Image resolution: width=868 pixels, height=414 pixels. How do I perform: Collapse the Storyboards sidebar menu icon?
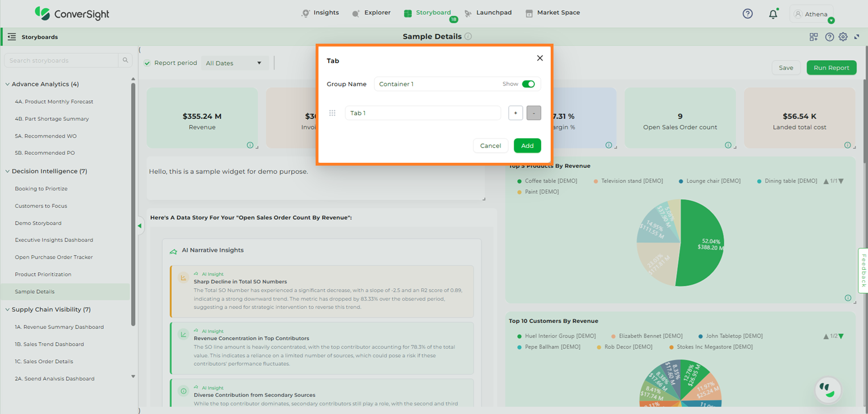[x=12, y=37]
